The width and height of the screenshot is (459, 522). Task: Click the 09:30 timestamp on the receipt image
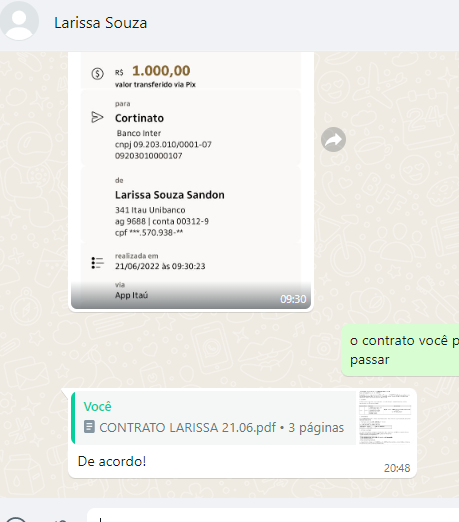tap(293, 299)
